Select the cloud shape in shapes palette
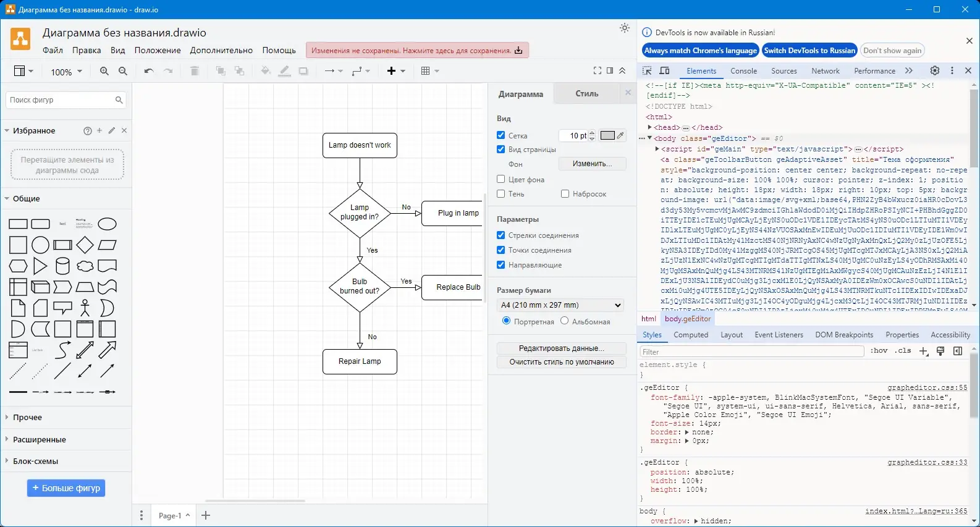 [85, 266]
